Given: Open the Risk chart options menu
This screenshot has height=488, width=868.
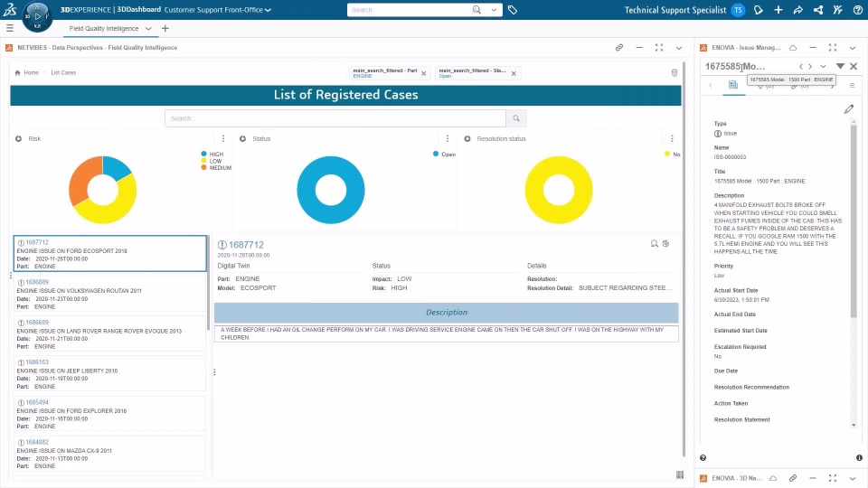Looking at the screenshot, I should tap(223, 138).
